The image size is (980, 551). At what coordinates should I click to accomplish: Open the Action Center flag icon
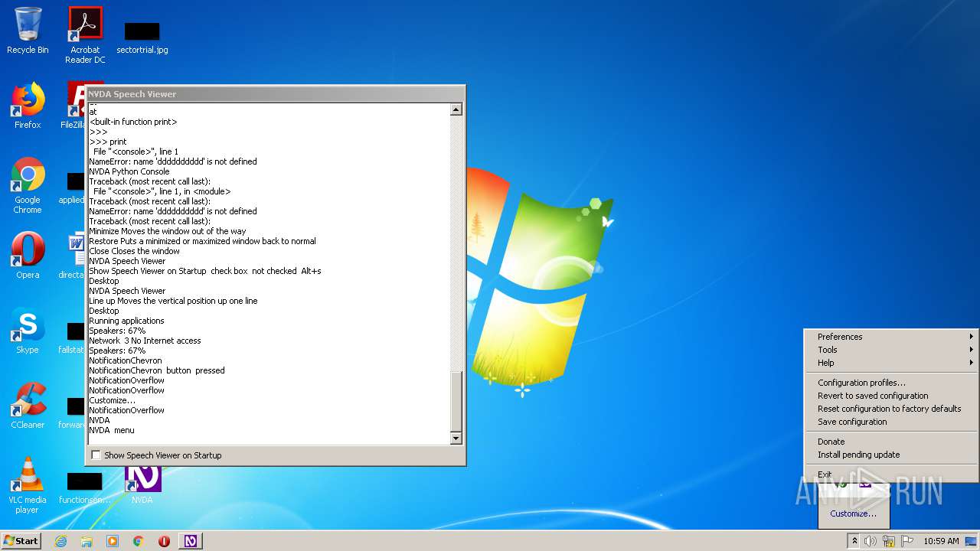[x=906, y=541]
